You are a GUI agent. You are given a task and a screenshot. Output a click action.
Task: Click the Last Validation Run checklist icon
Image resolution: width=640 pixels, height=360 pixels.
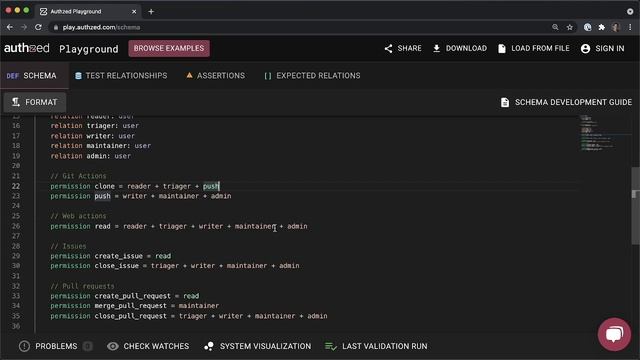tap(331, 346)
